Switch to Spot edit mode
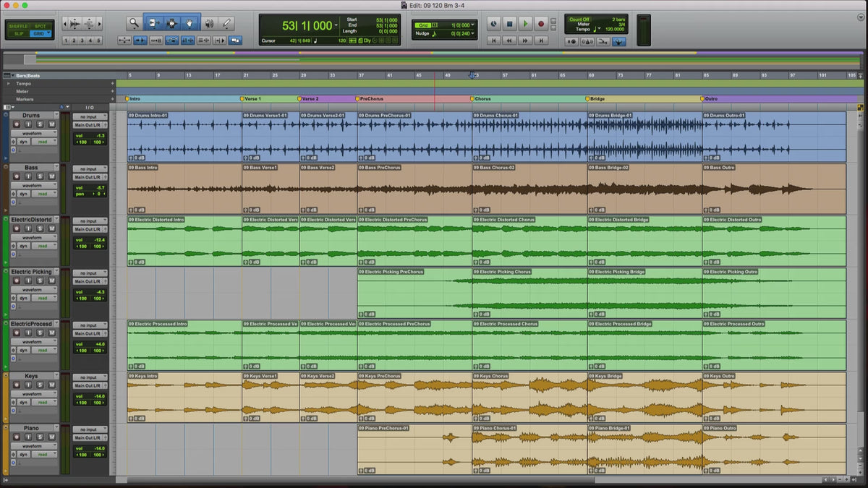The height and width of the screenshot is (488, 868). pyautogui.click(x=40, y=25)
